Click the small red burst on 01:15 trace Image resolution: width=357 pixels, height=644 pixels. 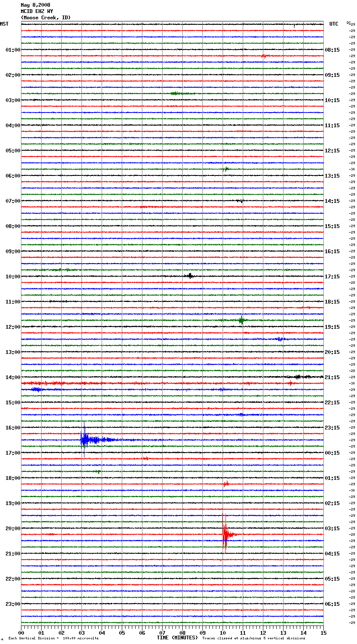(x=264, y=56)
